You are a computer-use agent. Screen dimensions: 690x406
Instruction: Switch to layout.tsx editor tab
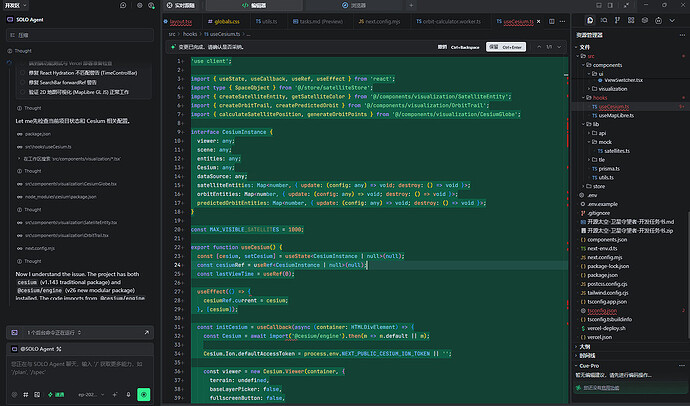(x=181, y=21)
